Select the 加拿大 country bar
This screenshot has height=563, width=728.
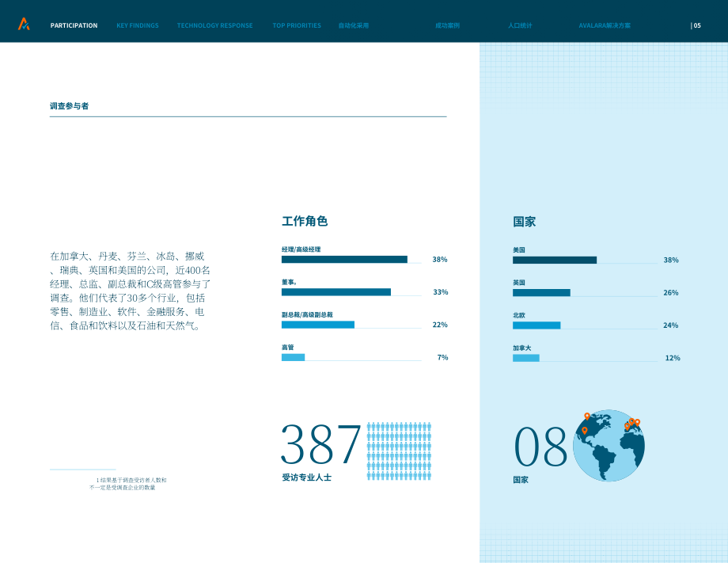pos(526,358)
